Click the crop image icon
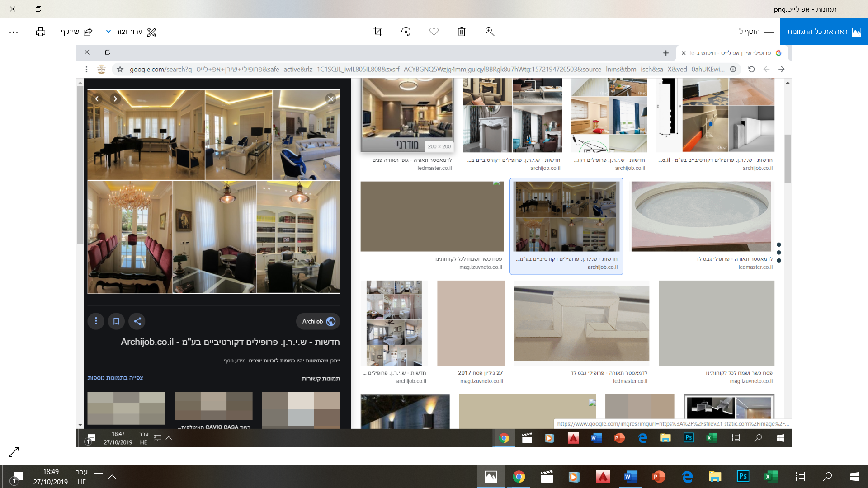 (x=378, y=32)
